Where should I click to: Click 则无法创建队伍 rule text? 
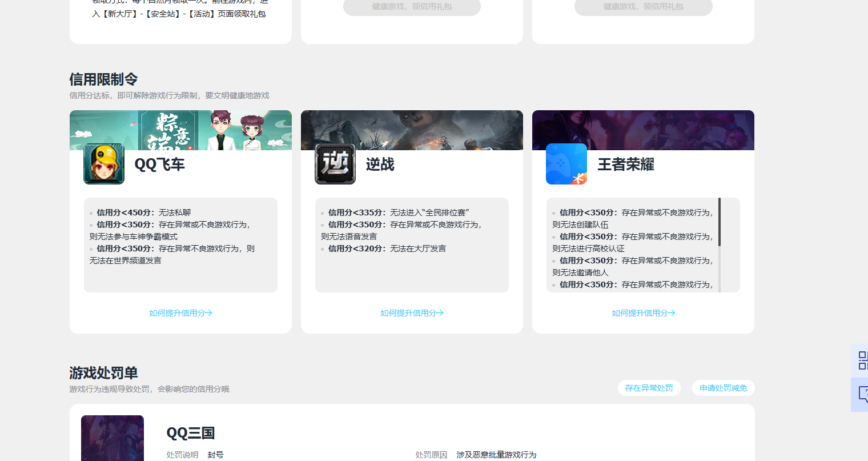click(x=580, y=225)
